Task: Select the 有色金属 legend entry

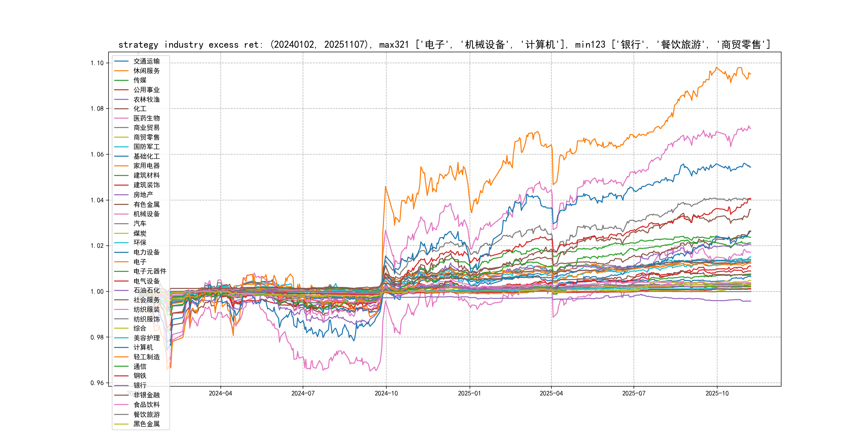Action: tap(146, 204)
